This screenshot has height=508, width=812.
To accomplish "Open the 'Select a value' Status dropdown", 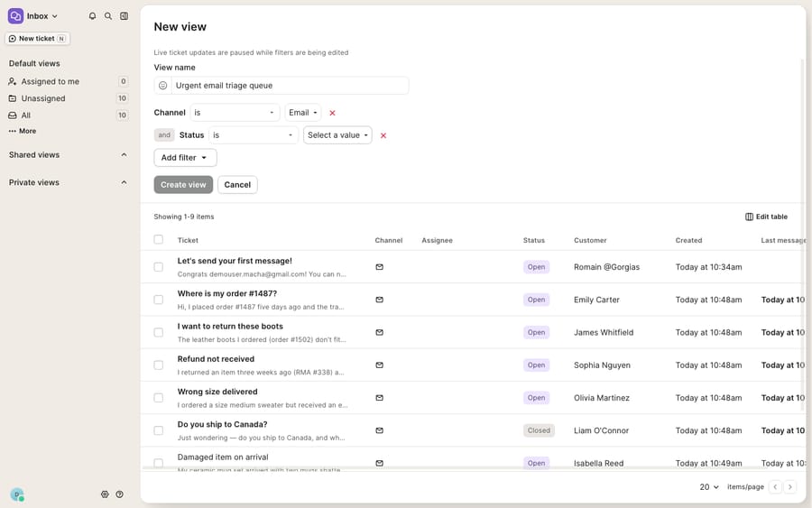I will 337,135.
